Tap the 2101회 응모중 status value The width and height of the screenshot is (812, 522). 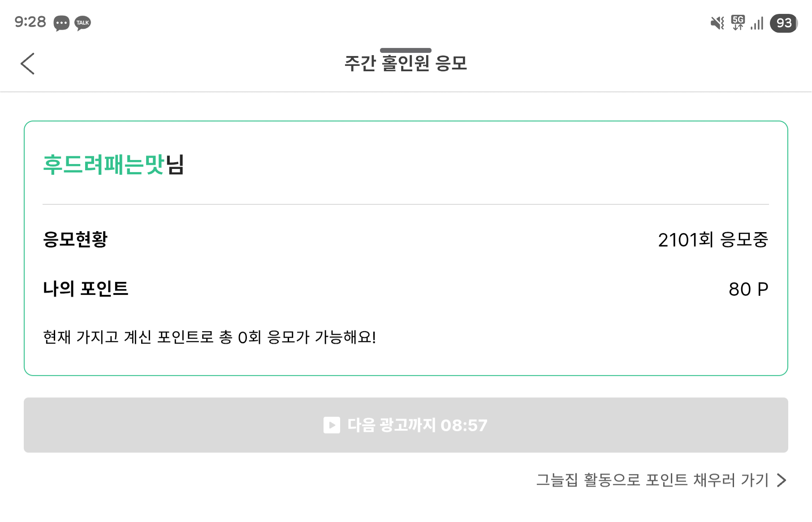coord(713,240)
